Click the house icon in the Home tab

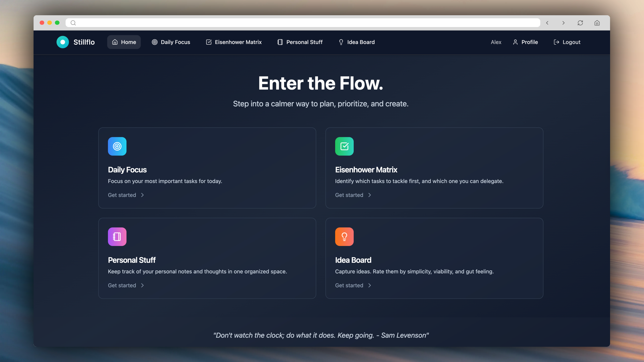pyautogui.click(x=115, y=42)
